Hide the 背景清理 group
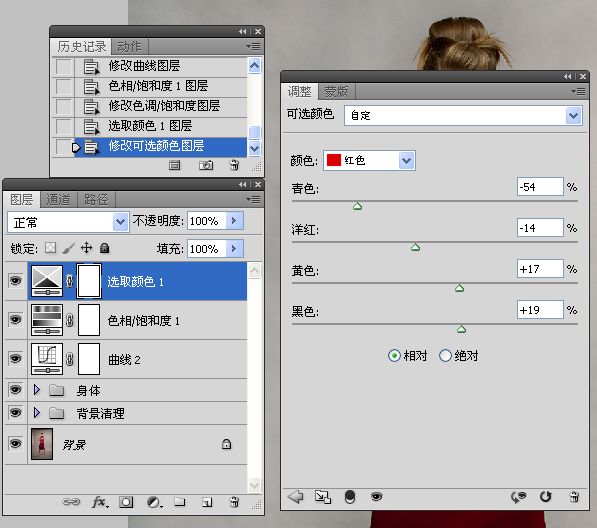Image resolution: width=597 pixels, height=528 pixels. tap(15, 413)
